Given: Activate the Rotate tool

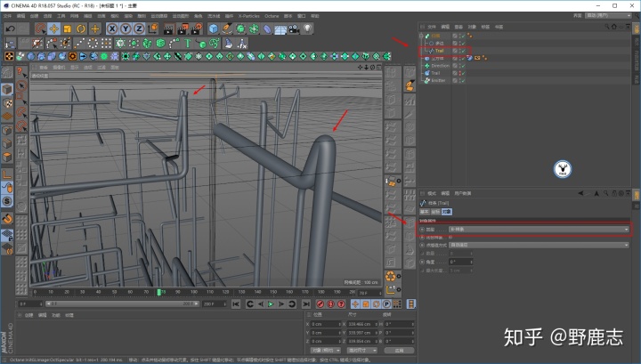Looking at the screenshot, I should [x=81, y=28].
